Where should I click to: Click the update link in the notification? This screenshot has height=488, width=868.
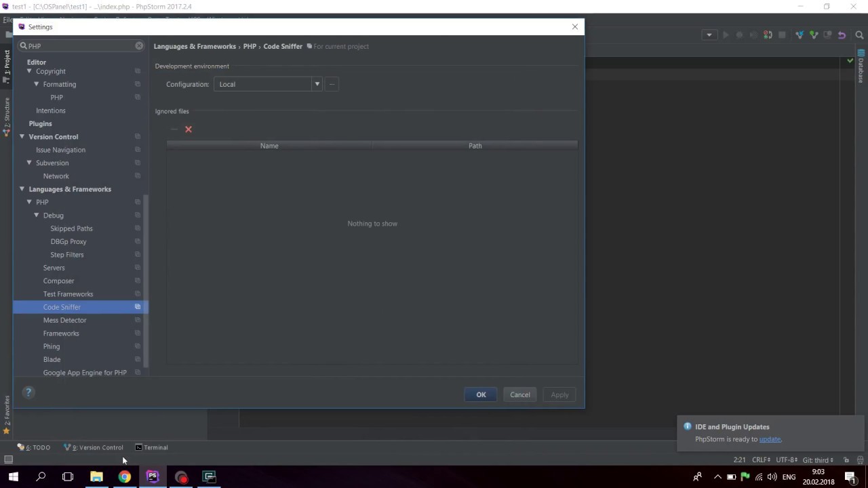pos(770,439)
